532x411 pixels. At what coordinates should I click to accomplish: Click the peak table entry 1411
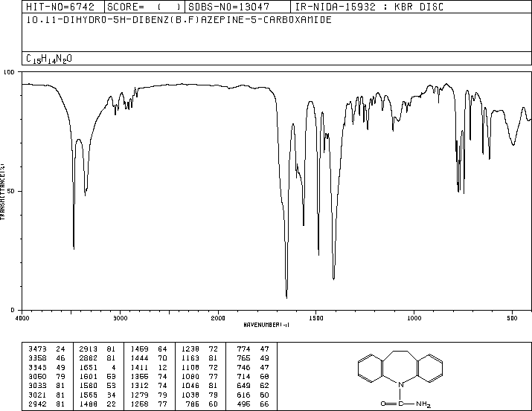[139, 367]
